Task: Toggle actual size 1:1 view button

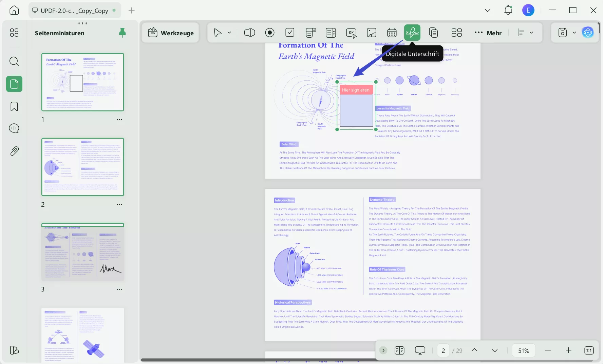Action: point(589,350)
